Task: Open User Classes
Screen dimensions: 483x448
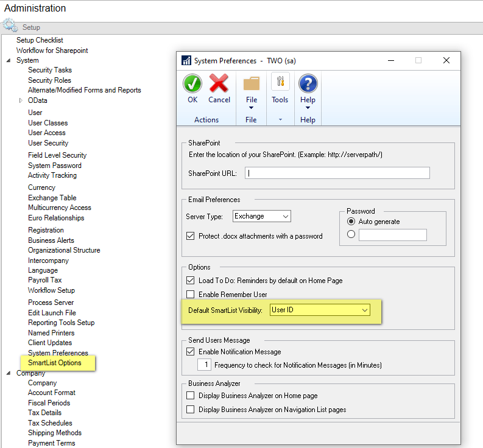Action: (x=48, y=123)
